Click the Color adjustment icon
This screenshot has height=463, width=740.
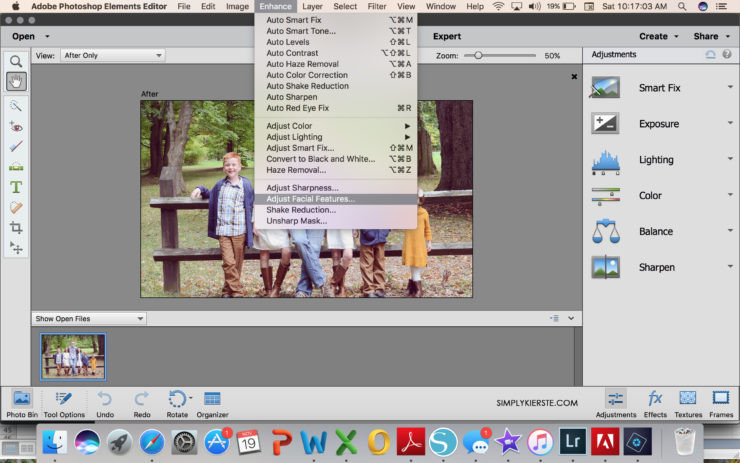tap(605, 196)
